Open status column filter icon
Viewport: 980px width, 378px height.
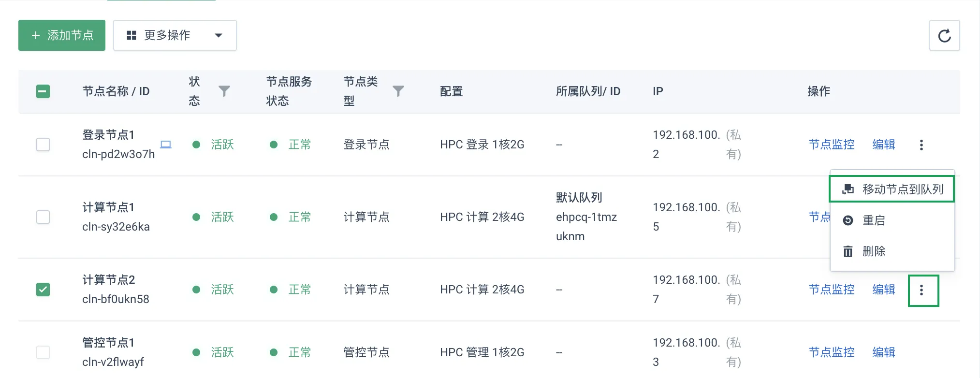224,91
